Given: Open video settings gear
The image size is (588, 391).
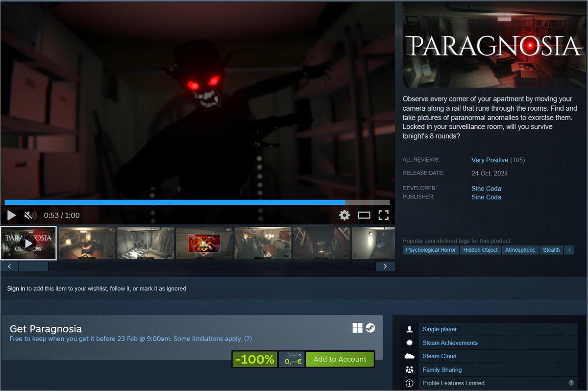Looking at the screenshot, I should click(x=344, y=215).
